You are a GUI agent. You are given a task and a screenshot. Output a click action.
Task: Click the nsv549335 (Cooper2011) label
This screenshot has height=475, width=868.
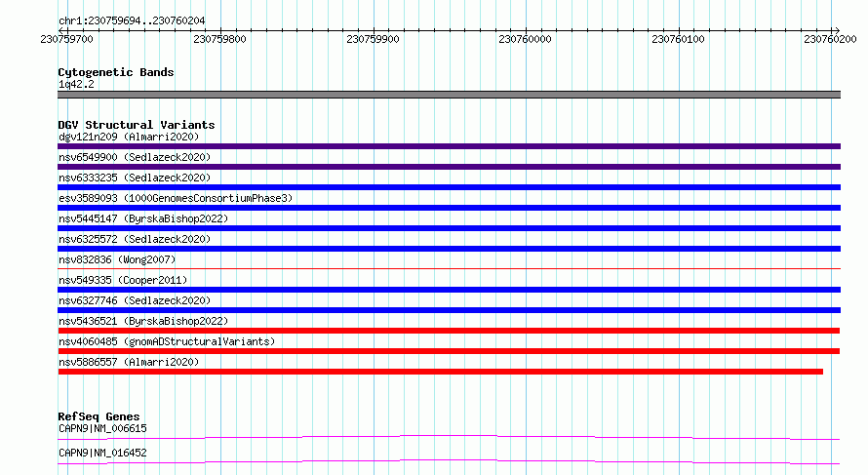[x=123, y=280]
